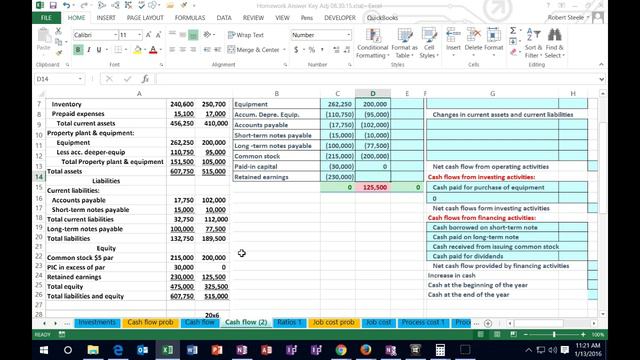Click the Insert Function fx icon
The height and width of the screenshot is (360, 640).
[x=145, y=79]
